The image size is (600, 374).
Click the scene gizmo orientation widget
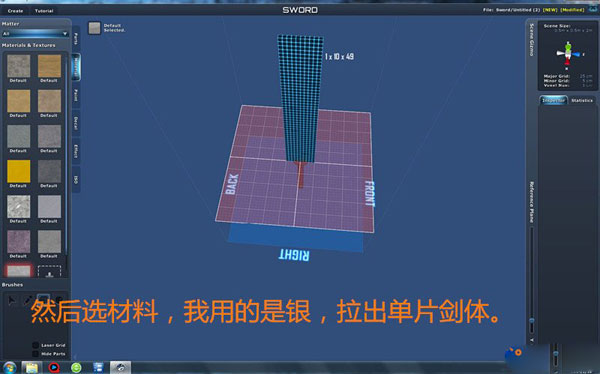[568, 54]
